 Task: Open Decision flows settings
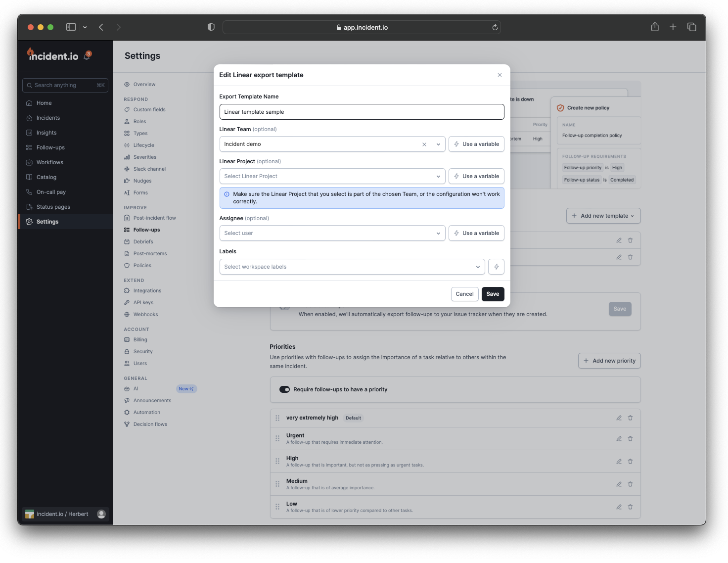[x=150, y=424]
